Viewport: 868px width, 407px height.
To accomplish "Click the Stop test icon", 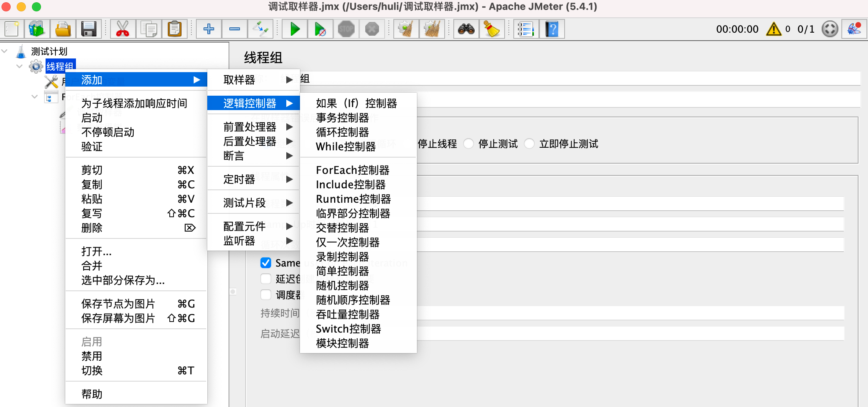I will click(x=346, y=29).
